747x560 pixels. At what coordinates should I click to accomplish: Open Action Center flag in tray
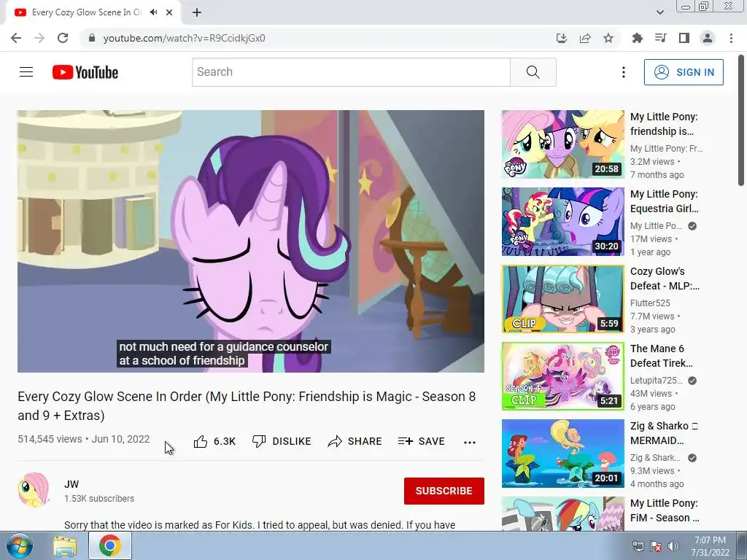click(x=656, y=546)
